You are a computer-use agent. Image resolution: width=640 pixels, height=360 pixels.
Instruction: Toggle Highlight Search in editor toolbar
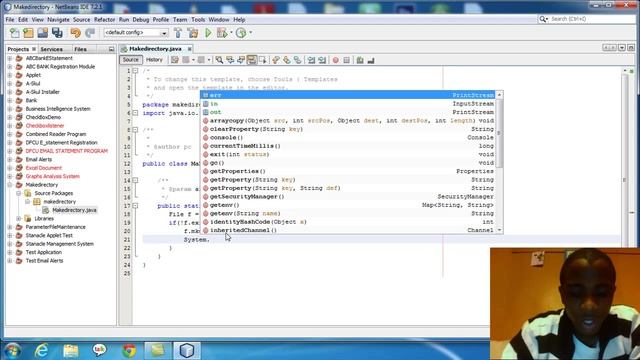point(252,60)
